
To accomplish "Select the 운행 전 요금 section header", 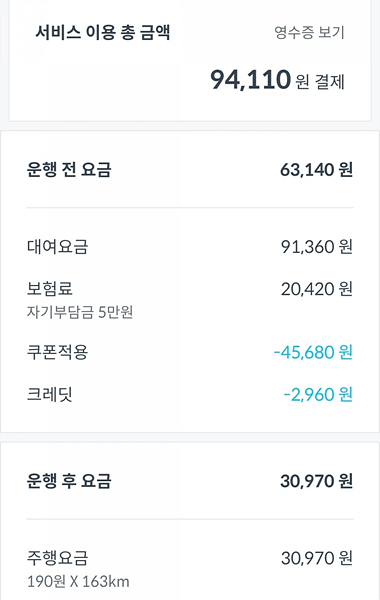I will pyautogui.click(x=69, y=170).
